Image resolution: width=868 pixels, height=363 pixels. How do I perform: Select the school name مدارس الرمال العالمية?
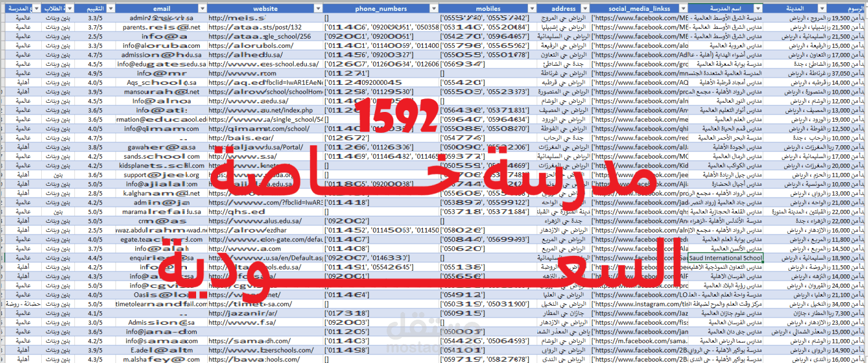point(725,157)
